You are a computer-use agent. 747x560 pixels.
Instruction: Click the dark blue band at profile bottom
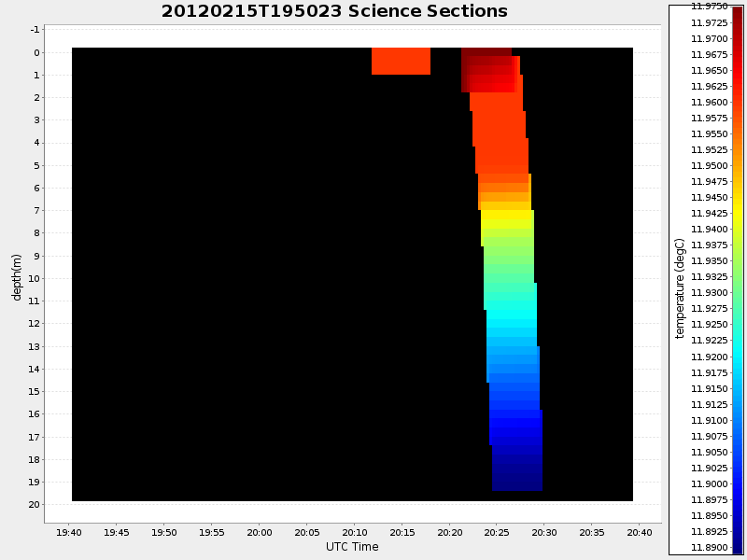pos(517,476)
